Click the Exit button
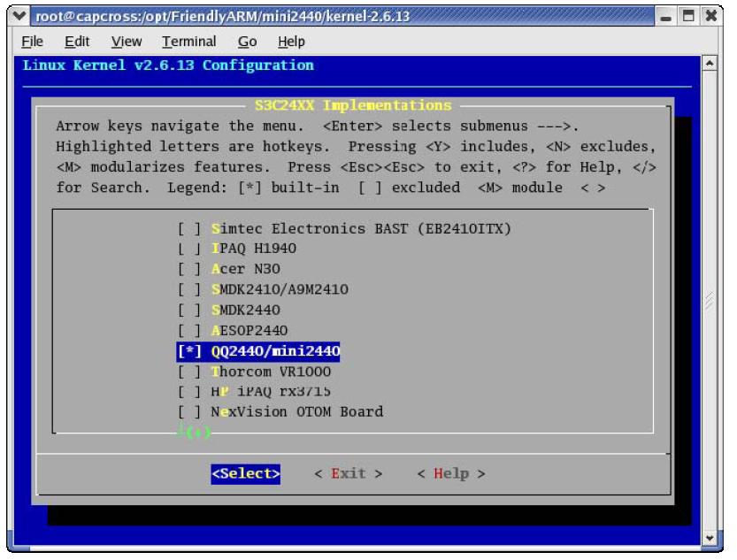Image resolution: width=737 pixels, height=560 pixels. [349, 473]
